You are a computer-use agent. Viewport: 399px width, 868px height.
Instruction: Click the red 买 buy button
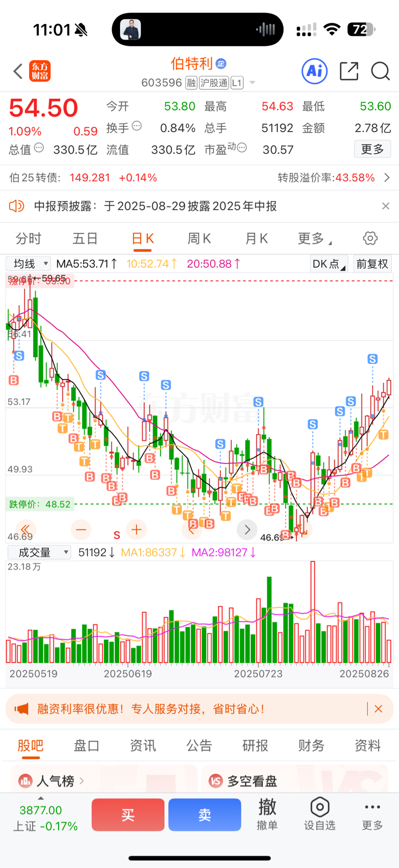point(128,815)
